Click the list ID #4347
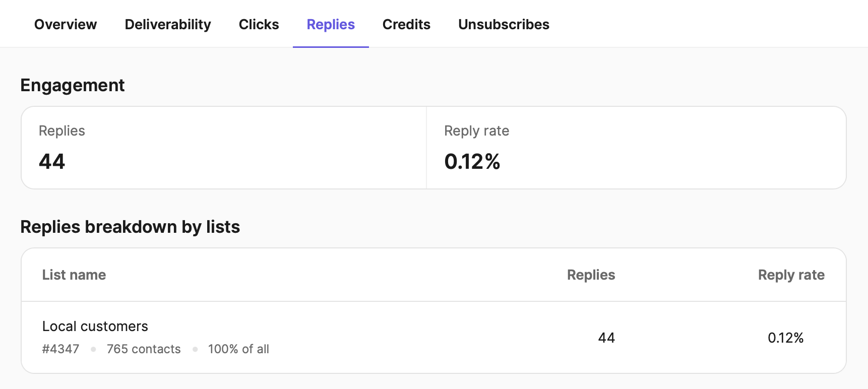868x389 pixels. [x=61, y=349]
